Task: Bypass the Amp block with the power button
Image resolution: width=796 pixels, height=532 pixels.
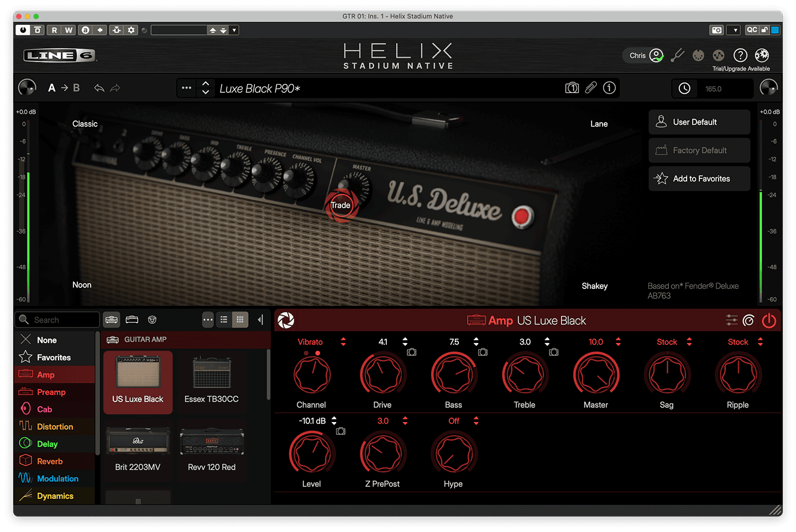Action: pyautogui.click(x=769, y=320)
